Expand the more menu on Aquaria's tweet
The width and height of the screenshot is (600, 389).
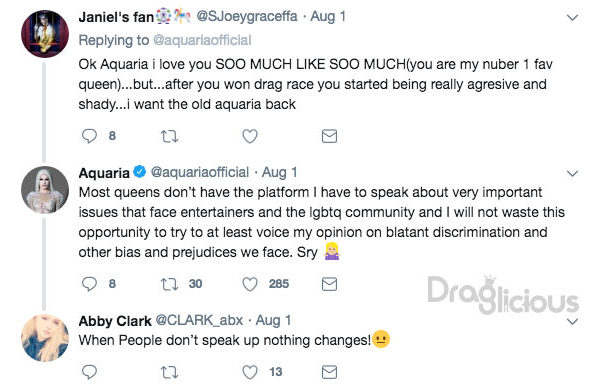pos(572,174)
